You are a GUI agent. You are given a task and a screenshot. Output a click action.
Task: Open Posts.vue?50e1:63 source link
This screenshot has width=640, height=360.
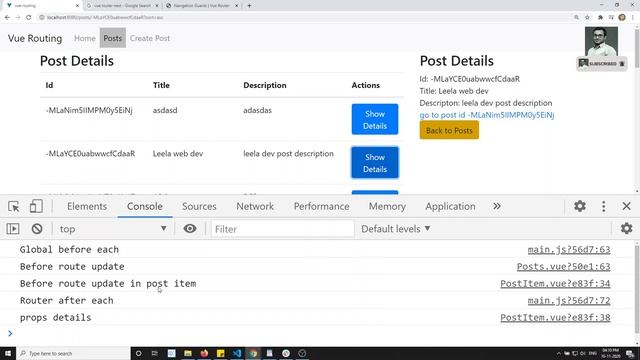[x=564, y=267]
